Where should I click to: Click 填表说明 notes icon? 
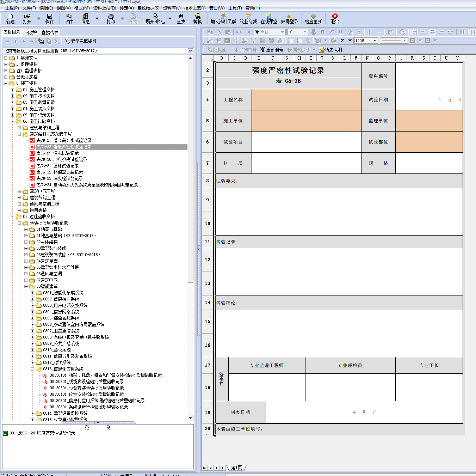[330, 50]
